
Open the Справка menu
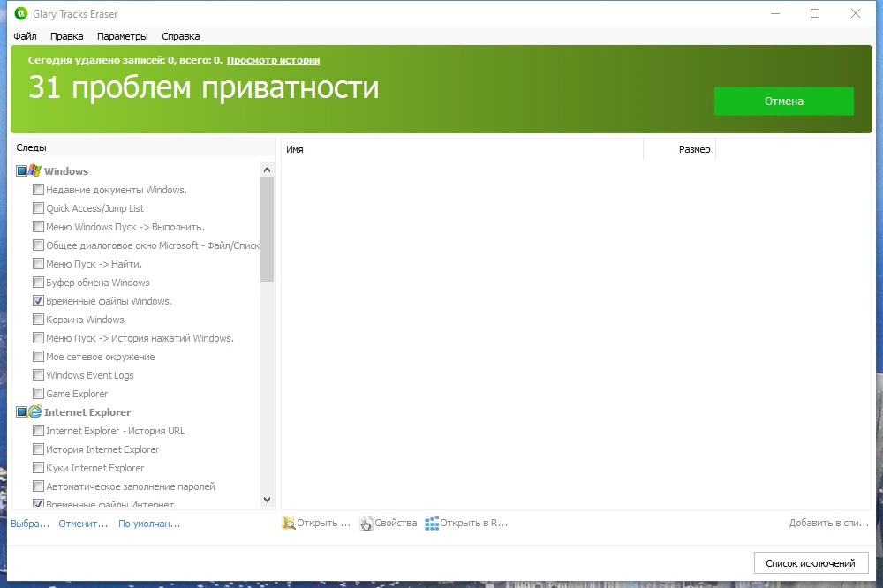point(181,36)
